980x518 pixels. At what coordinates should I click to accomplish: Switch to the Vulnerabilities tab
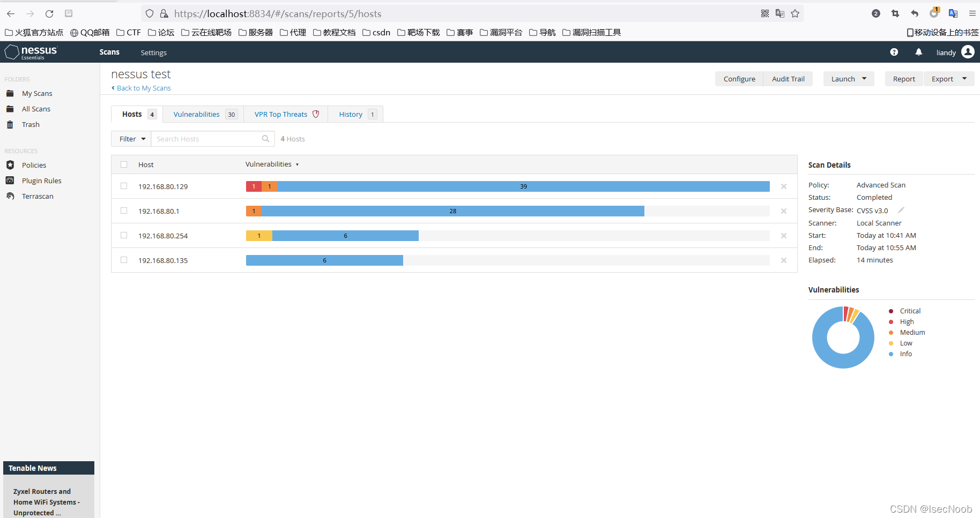[203, 114]
